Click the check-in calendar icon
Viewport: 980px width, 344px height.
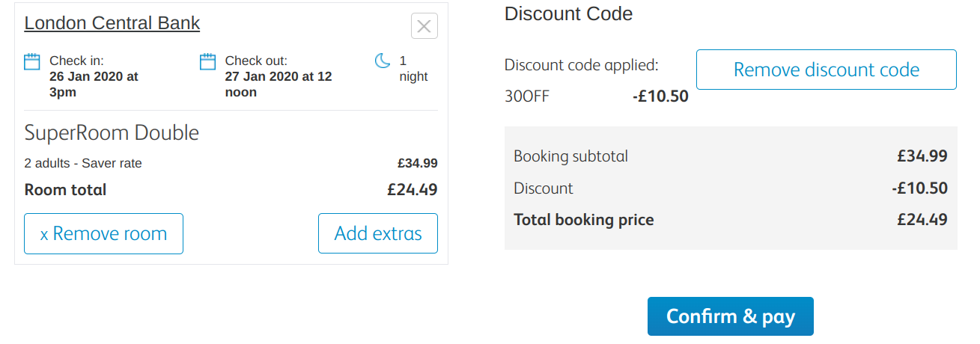tap(32, 61)
